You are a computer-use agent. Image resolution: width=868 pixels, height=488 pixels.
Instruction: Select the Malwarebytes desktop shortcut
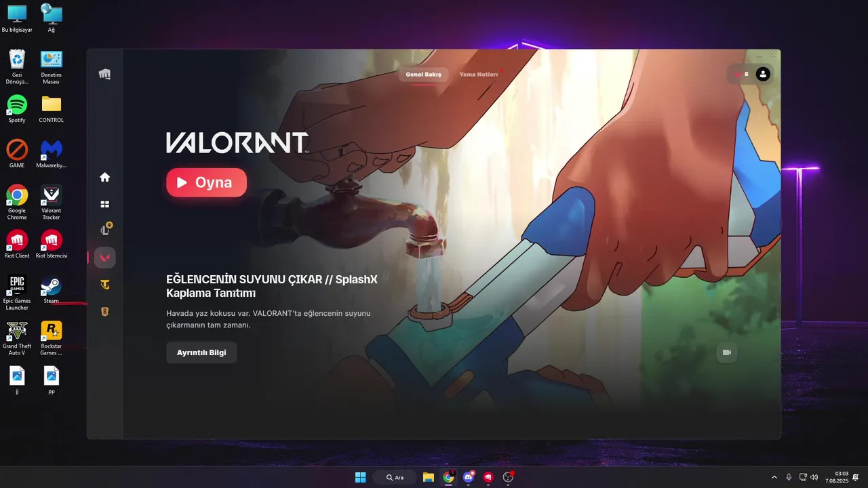[x=52, y=154]
